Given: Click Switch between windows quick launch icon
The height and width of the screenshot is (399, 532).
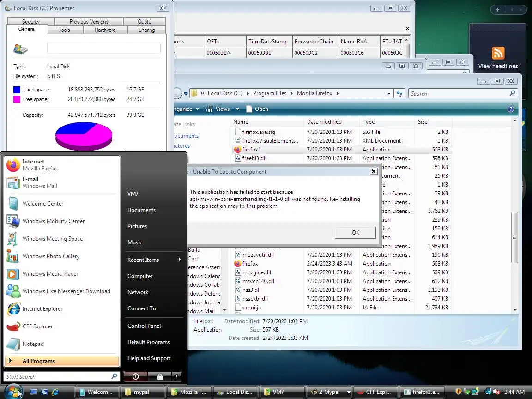Looking at the screenshot, I should tap(44, 392).
